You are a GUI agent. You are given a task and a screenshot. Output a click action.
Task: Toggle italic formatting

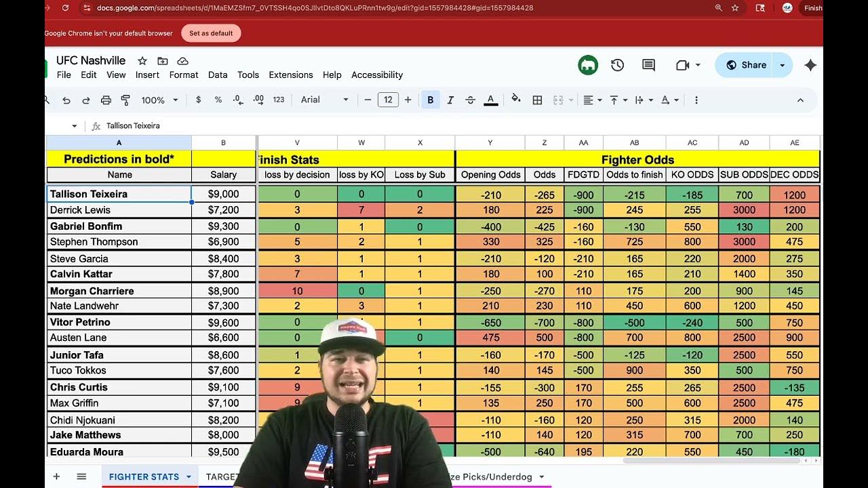(x=450, y=100)
